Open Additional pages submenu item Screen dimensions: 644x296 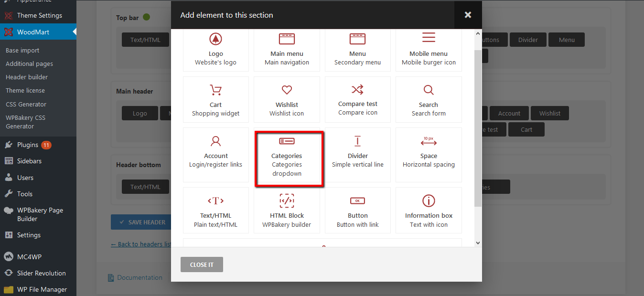[29, 63]
